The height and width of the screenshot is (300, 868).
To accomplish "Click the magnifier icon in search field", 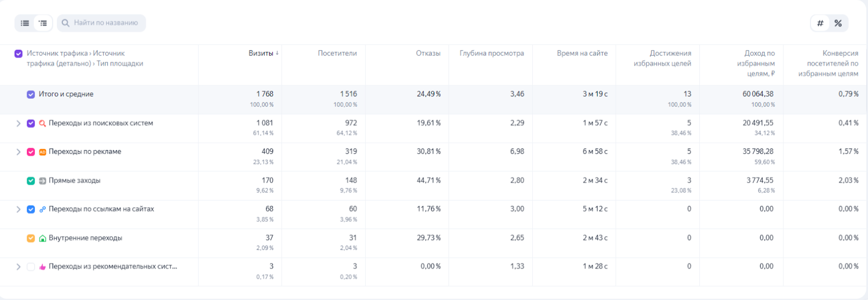I will coord(66,23).
